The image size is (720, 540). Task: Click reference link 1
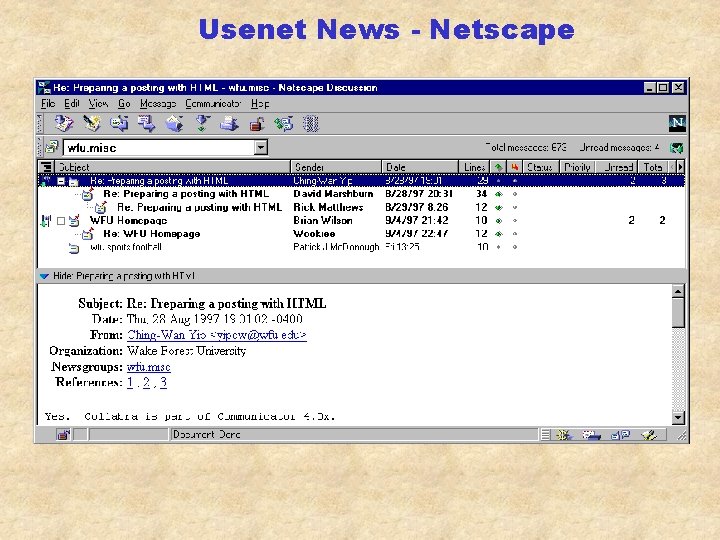(x=130, y=382)
